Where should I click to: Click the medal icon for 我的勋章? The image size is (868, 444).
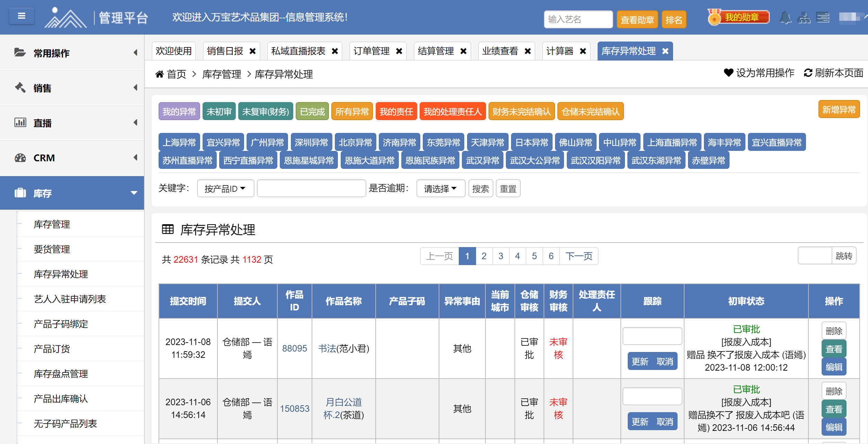(714, 17)
